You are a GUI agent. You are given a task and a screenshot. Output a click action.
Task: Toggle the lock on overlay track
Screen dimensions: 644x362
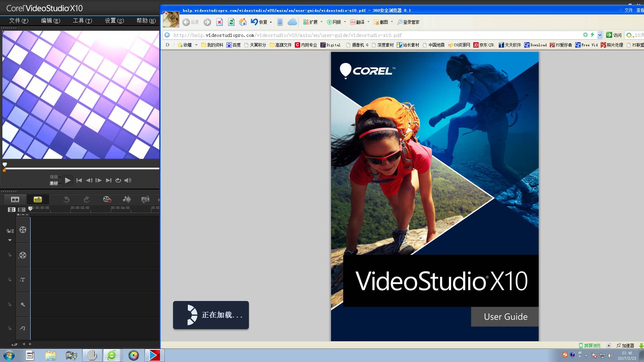click(10, 255)
